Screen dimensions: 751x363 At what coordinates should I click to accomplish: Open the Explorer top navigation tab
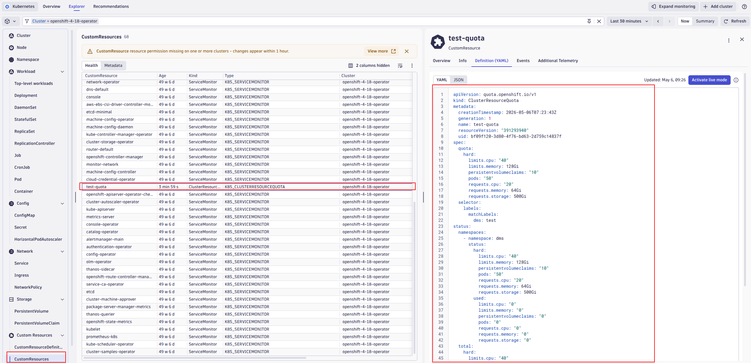click(77, 7)
